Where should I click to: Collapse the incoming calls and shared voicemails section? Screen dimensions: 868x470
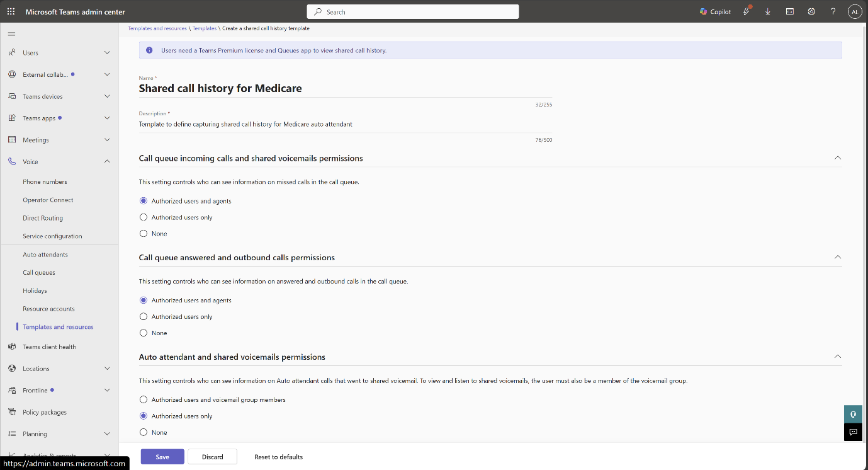(x=837, y=158)
